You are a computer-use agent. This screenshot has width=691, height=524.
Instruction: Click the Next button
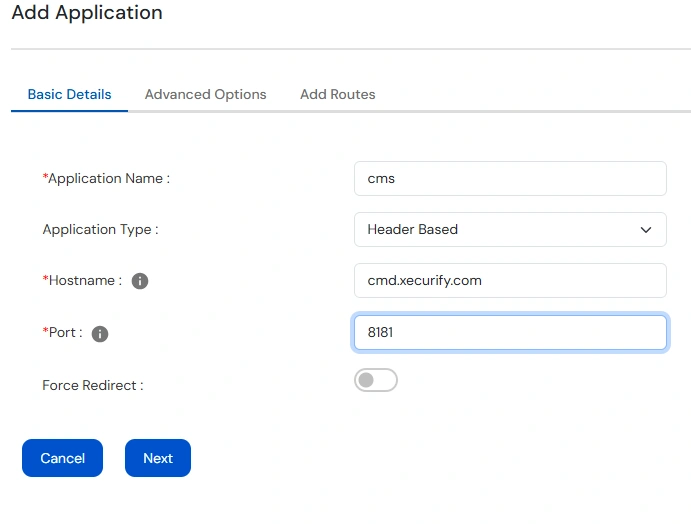tap(158, 458)
